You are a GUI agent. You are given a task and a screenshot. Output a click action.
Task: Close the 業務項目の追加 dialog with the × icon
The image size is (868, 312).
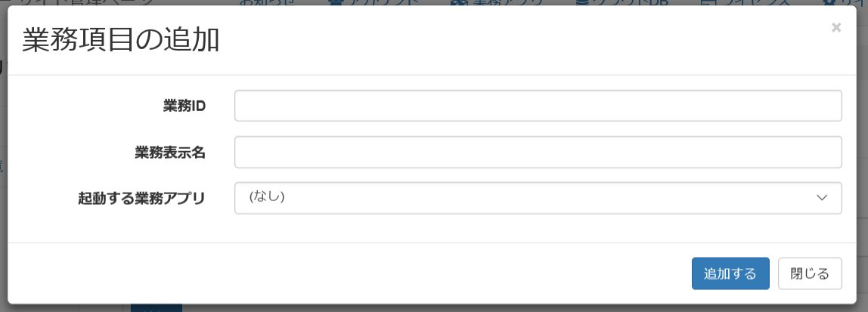[x=835, y=28]
